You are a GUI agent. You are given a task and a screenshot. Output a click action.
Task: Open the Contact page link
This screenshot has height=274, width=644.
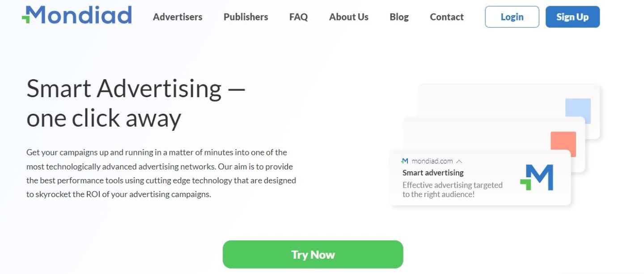446,17
